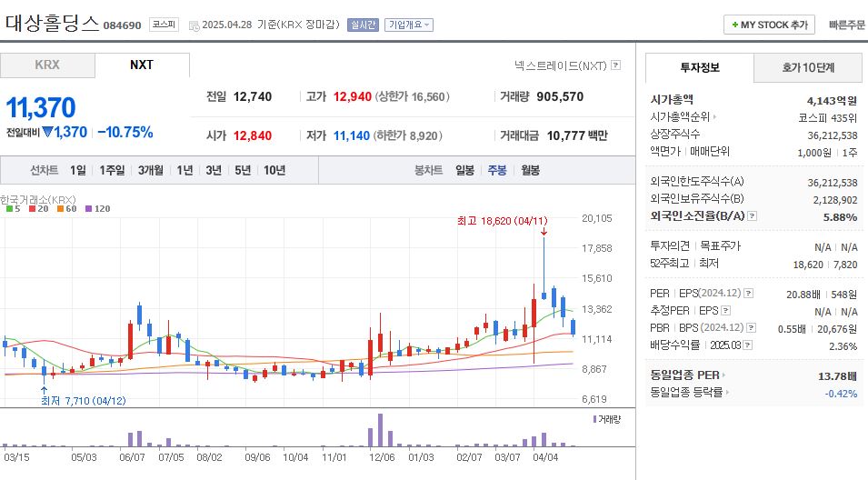Click the 외국인보유주식수 2,128,902 value
Image resolution: width=868 pixels, height=480 pixels.
834,200
